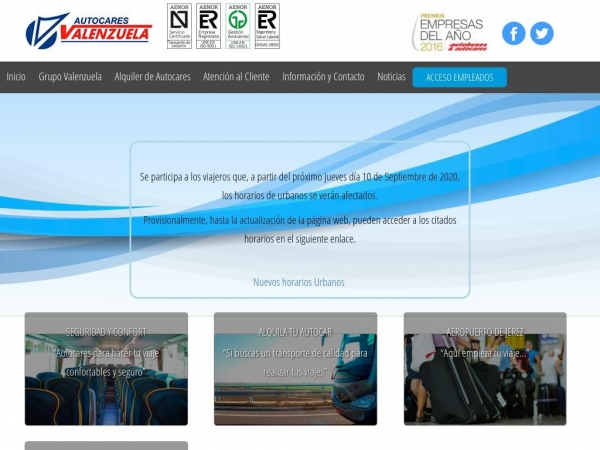This screenshot has height=450, width=600.
Task: Open the Noticias menu item
Action: point(391,77)
